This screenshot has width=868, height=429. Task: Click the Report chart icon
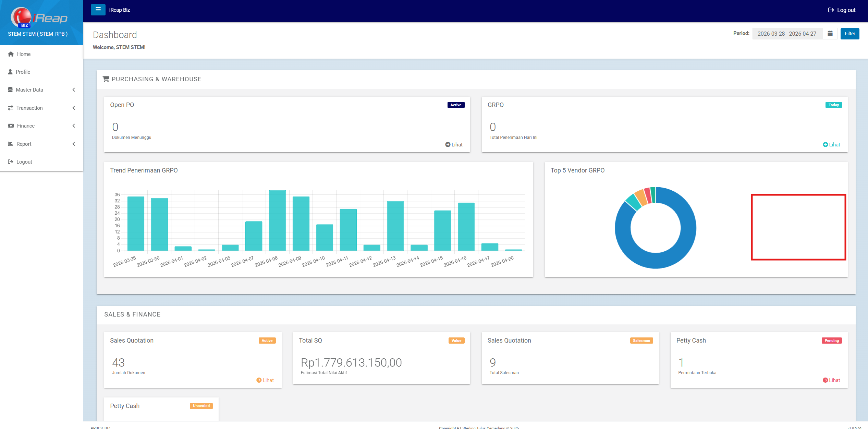coord(11,144)
